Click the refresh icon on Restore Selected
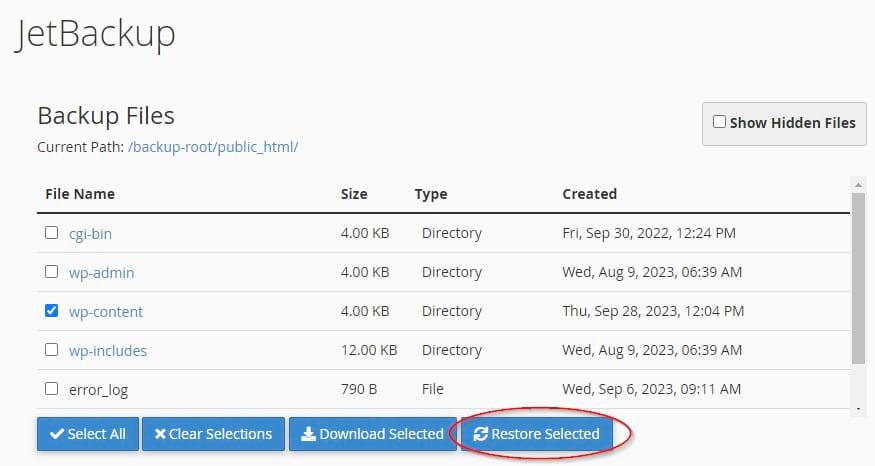This screenshot has width=875, height=466. [481, 434]
